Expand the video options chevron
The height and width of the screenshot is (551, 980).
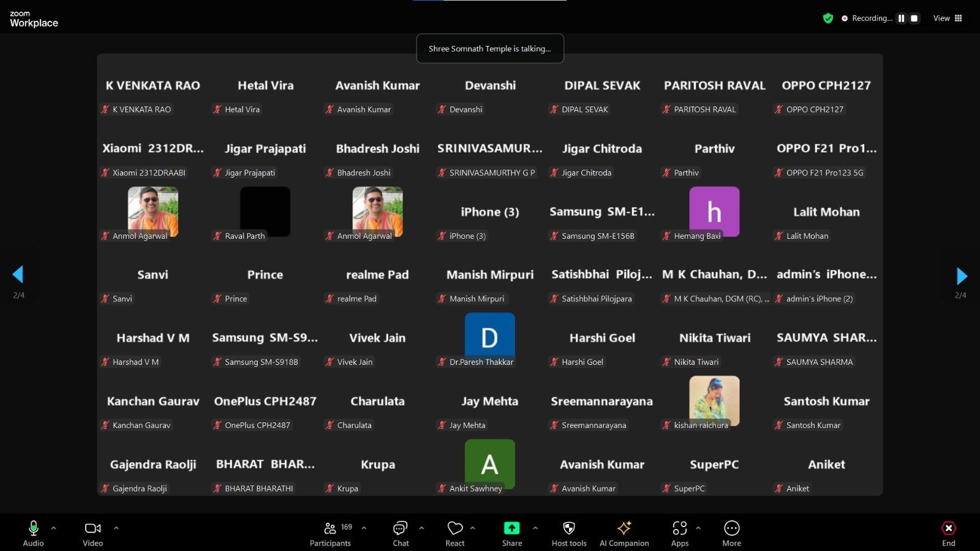coord(116,528)
